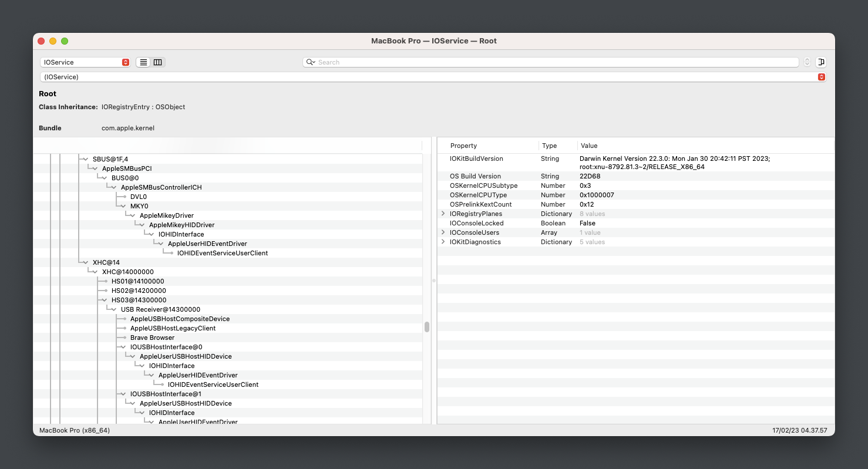Screen dimensions: 868x469
Task: Switch to list view mode
Action: pos(143,62)
